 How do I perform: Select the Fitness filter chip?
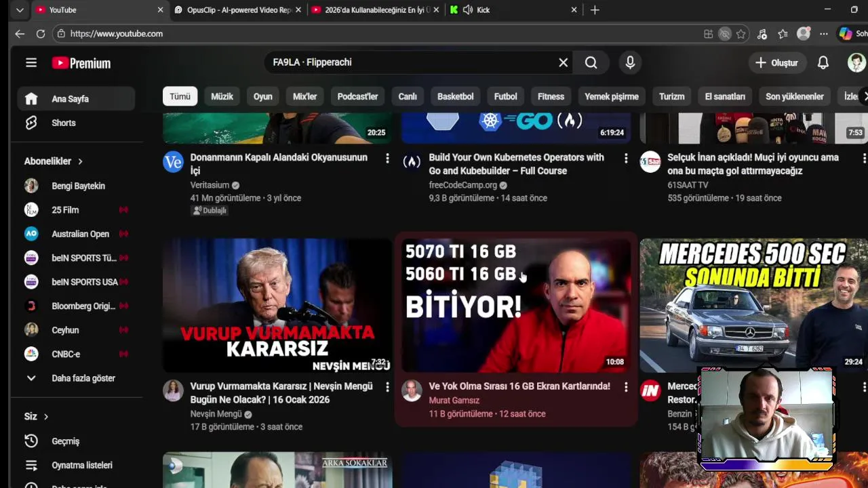click(x=551, y=96)
